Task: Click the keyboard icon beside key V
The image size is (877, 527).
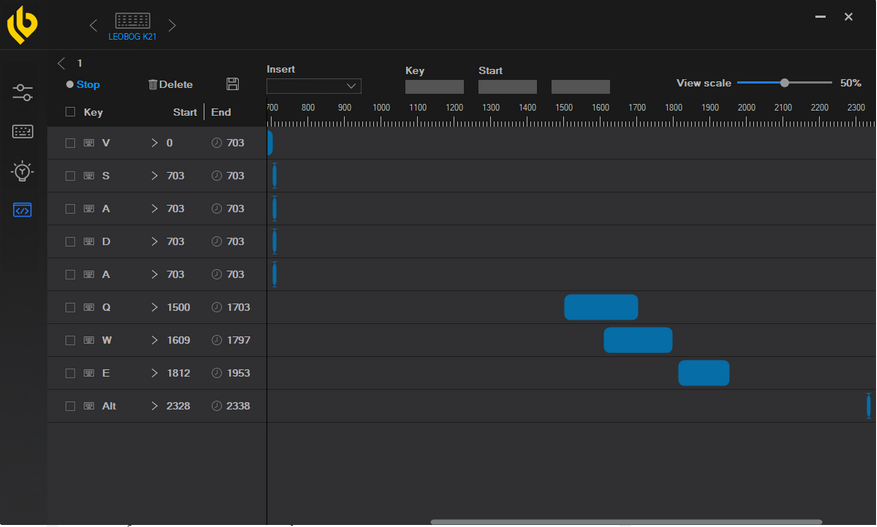Action: (89, 143)
